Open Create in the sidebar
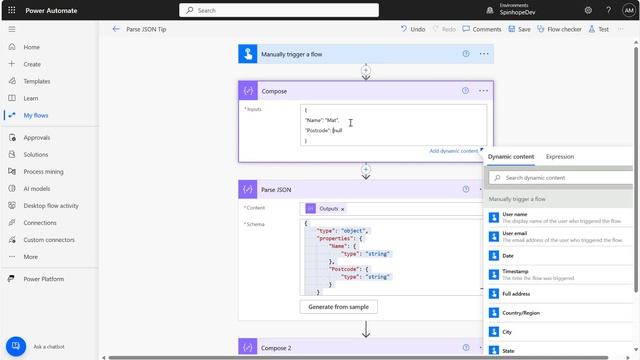The height and width of the screenshot is (360, 640). (32, 64)
